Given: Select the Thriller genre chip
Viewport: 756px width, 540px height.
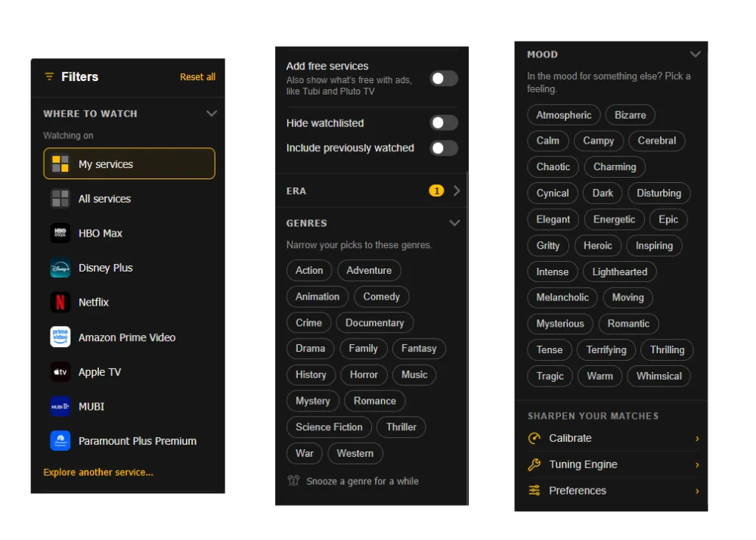Looking at the screenshot, I should point(401,427).
